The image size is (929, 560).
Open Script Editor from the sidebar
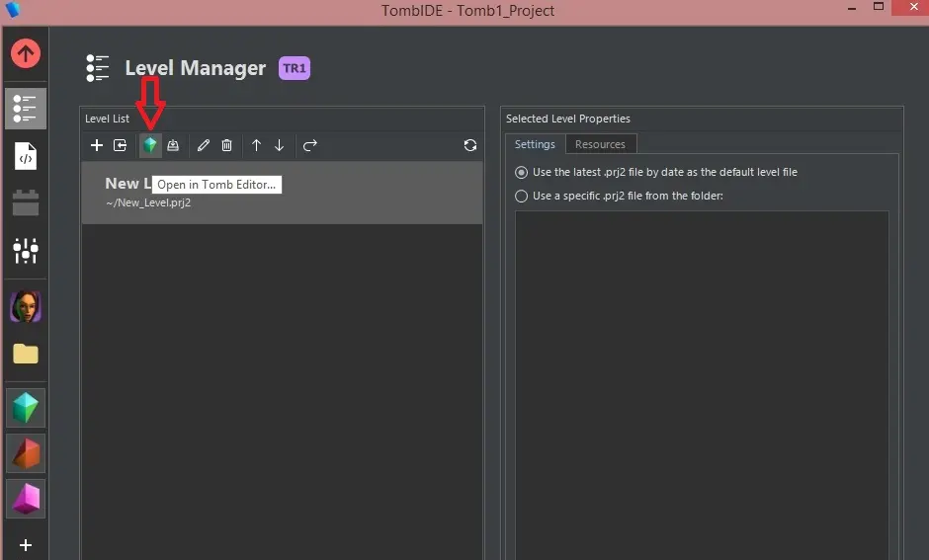pyautogui.click(x=26, y=155)
